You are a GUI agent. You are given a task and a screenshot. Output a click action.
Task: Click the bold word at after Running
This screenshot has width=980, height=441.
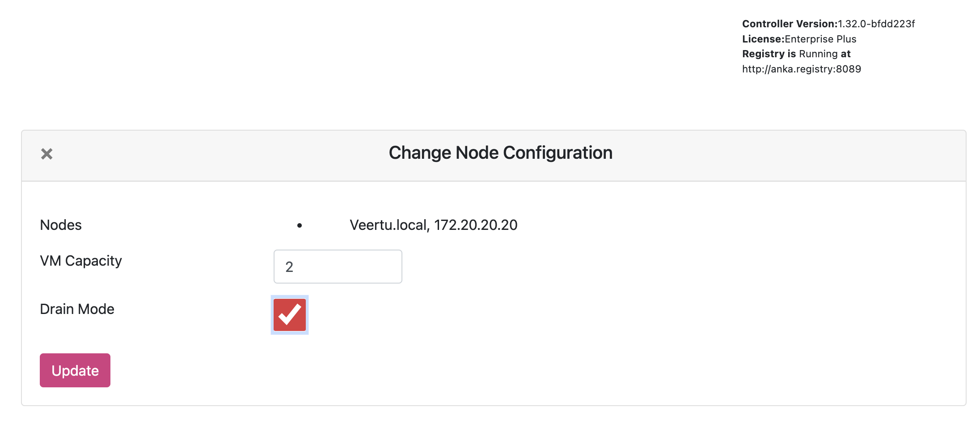[x=845, y=54]
